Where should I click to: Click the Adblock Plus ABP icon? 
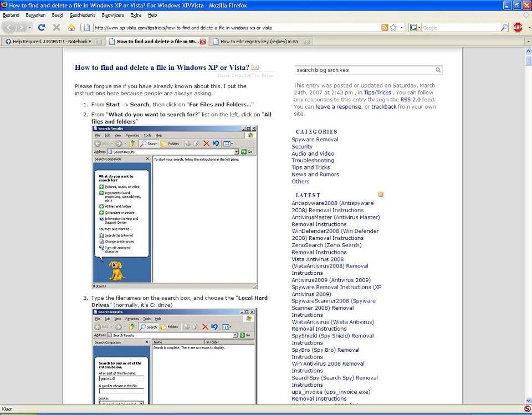(518, 28)
